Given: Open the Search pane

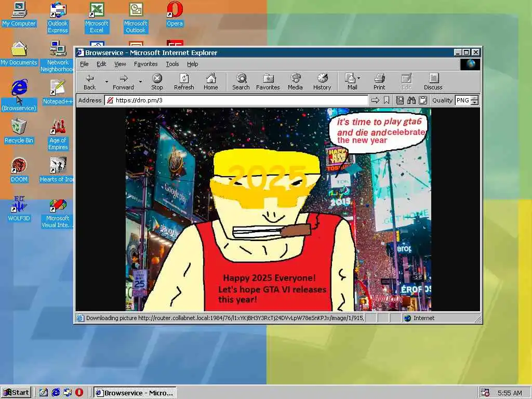Looking at the screenshot, I should (241, 82).
